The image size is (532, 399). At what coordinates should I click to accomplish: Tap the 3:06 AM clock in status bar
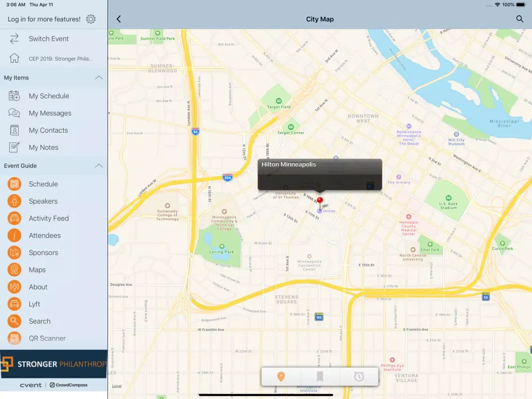click(x=15, y=5)
